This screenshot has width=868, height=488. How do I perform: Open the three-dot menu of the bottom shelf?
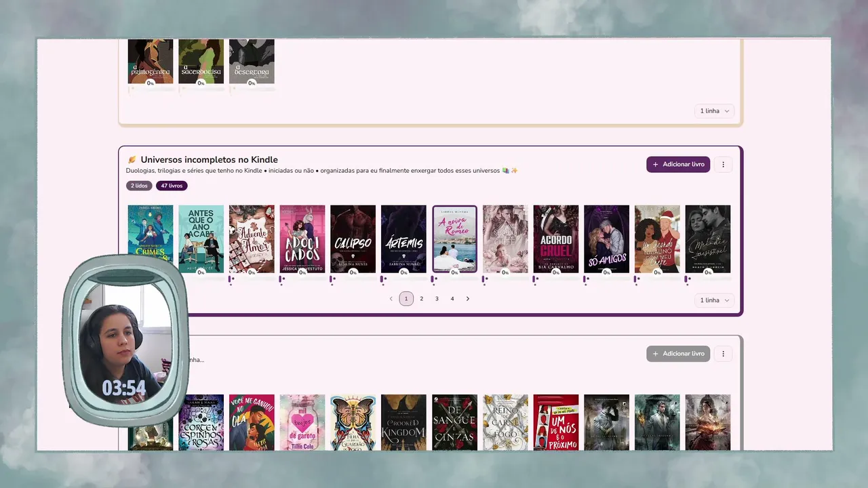click(724, 354)
